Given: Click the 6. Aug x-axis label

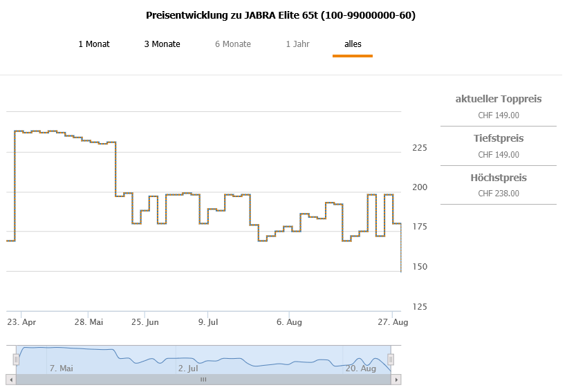Looking at the screenshot, I should tap(289, 322).
